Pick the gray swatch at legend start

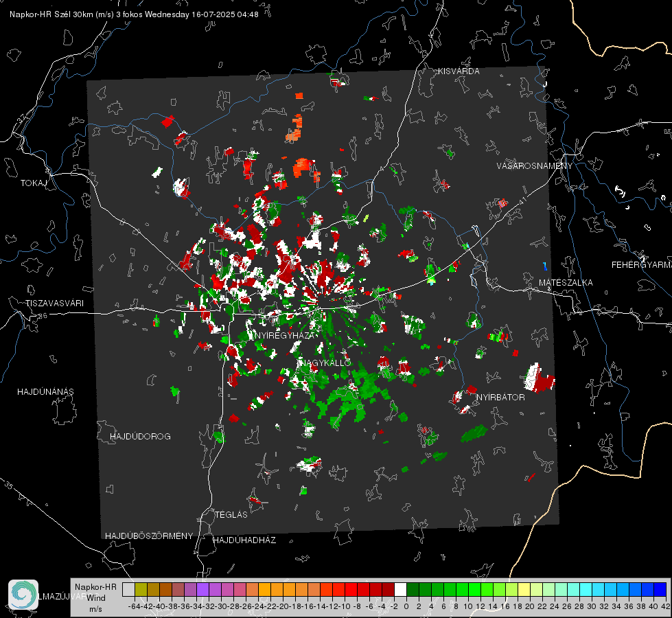[x=128, y=589]
